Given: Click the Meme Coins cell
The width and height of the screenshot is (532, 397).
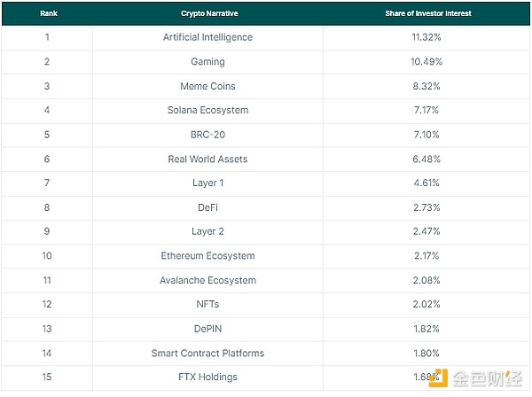Looking at the screenshot, I should (x=207, y=86).
